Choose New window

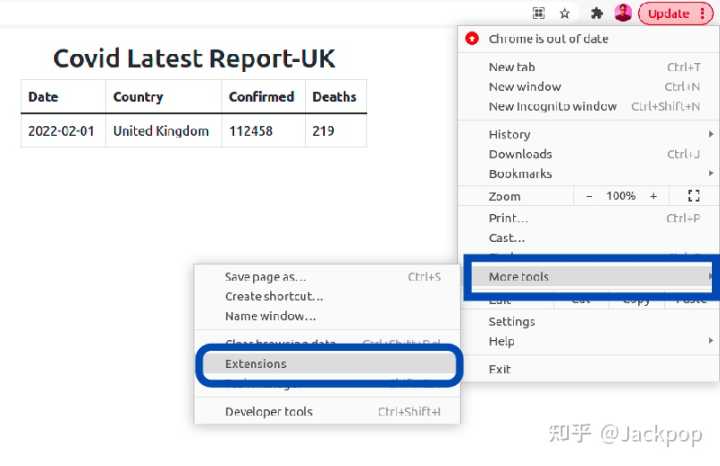point(588,87)
